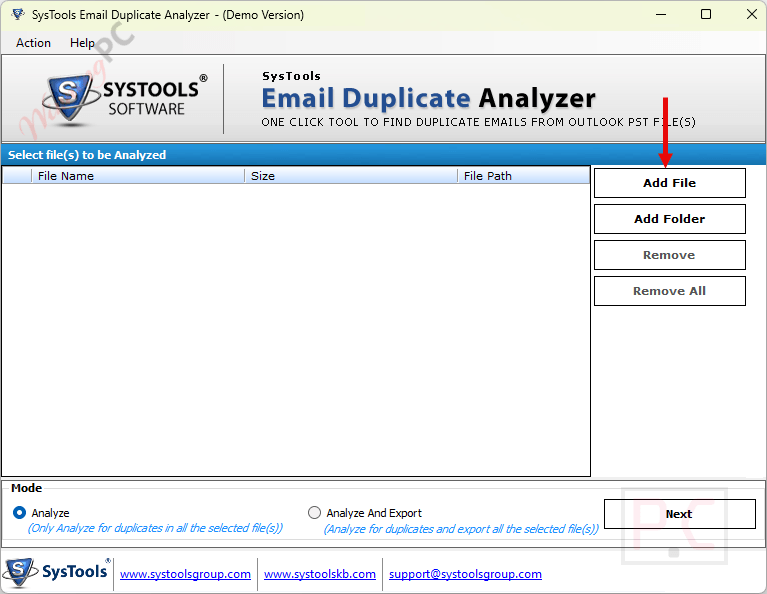The height and width of the screenshot is (594, 767).
Task: Sort by the File Name column header
Action: coord(138,176)
